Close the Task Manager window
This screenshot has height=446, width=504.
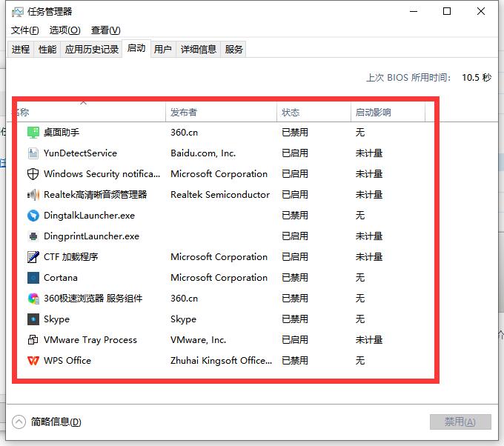coord(481,12)
